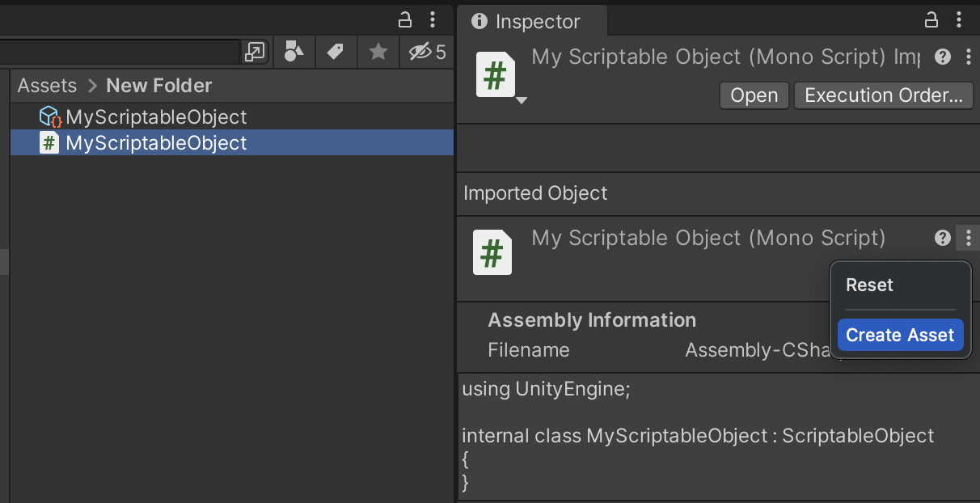Image resolution: width=980 pixels, height=503 pixels.
Task: Open the Inspector tab three-dot menu
Action: (959, 19)
